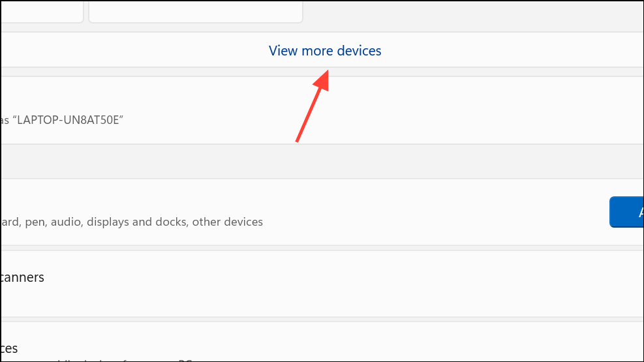Click the cut-off description under Mobile devices
The width and height of the screenshot is (644, 362).
point(130,359)
